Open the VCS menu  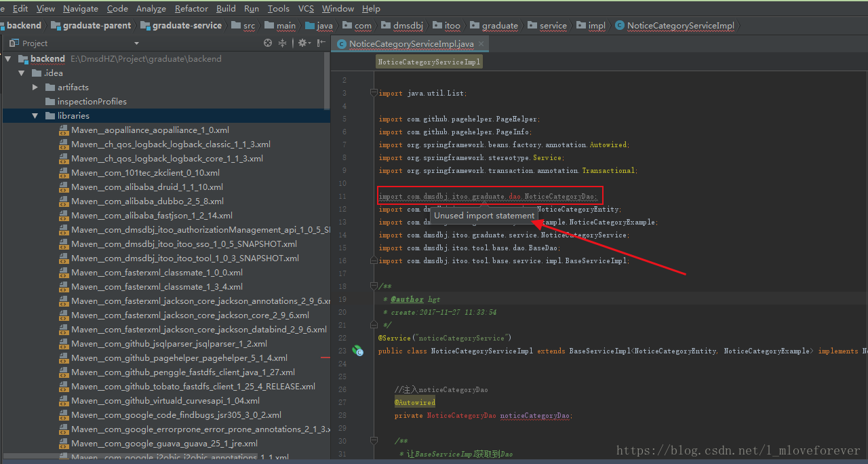pos(306,9)
